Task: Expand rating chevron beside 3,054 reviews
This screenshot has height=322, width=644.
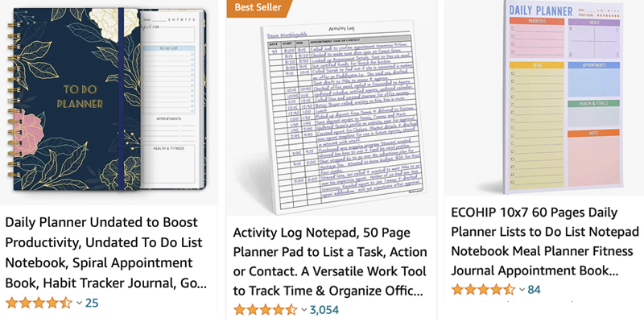Action: (304, 310)
